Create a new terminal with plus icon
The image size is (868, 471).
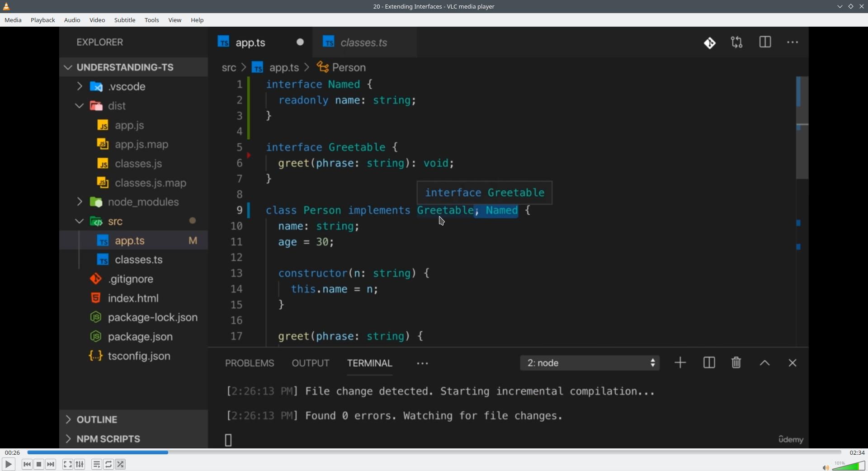tap(680, 363)
